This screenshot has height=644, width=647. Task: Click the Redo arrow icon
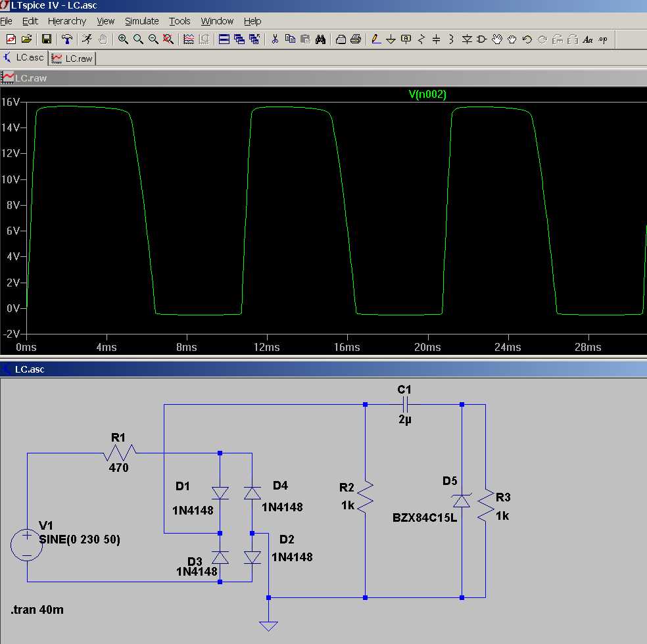point(542,39)
